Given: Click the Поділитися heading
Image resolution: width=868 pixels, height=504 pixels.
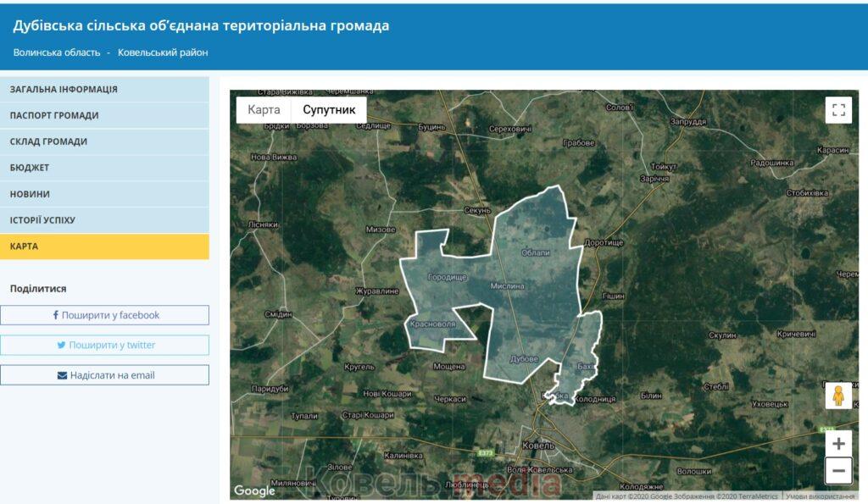Looking at the screenshot, I should pos(38,289).
